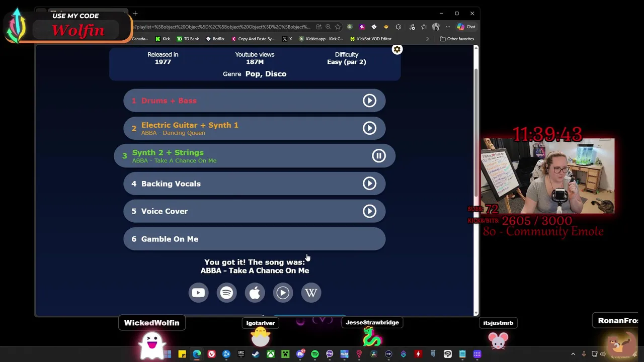Open the X bookmark
Image resolution: width=644 pixels, height=362 pixels.
(287, 39)
